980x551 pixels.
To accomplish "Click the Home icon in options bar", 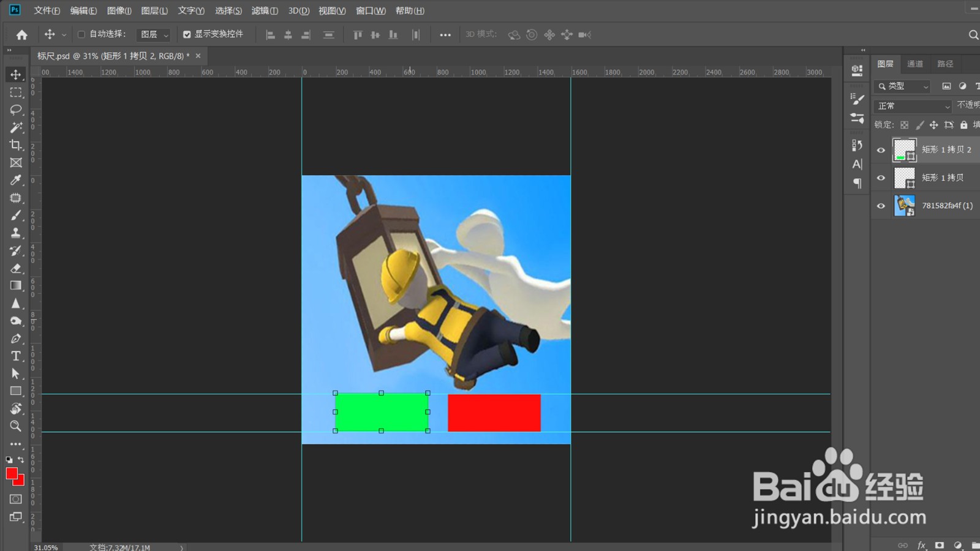I will click(22, 35).
